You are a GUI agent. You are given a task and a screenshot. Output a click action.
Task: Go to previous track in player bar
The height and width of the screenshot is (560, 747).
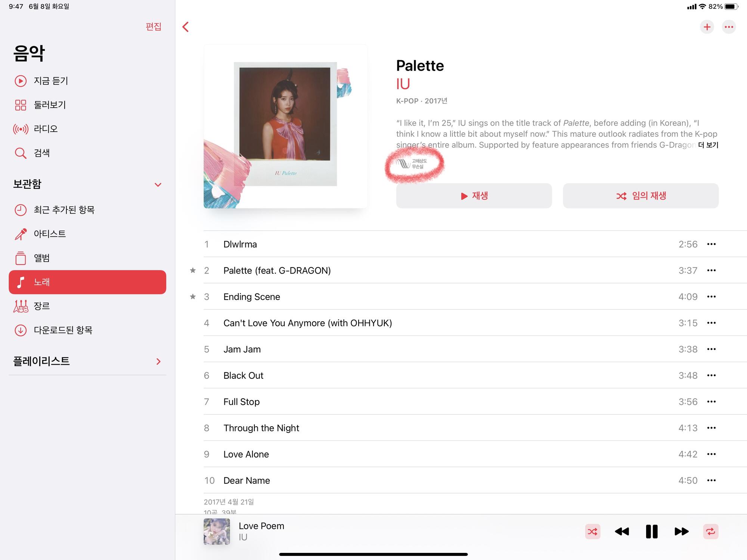coord(622,531)
